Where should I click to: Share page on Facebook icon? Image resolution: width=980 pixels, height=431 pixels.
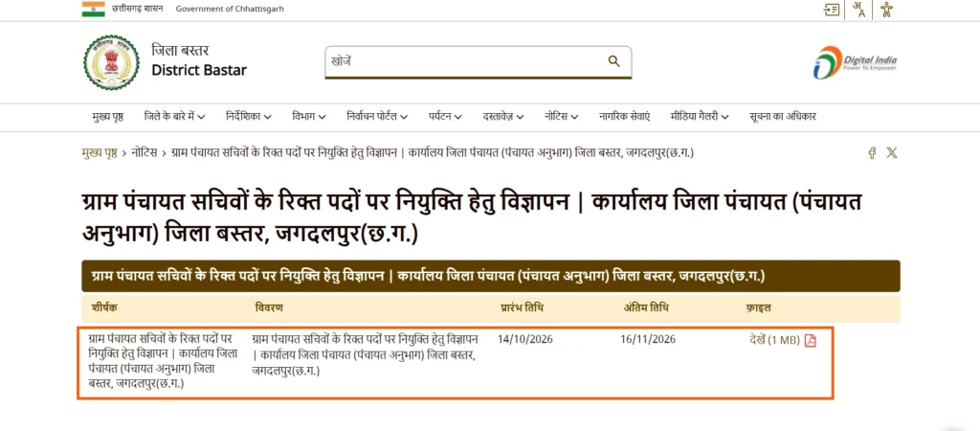(872, 153)
